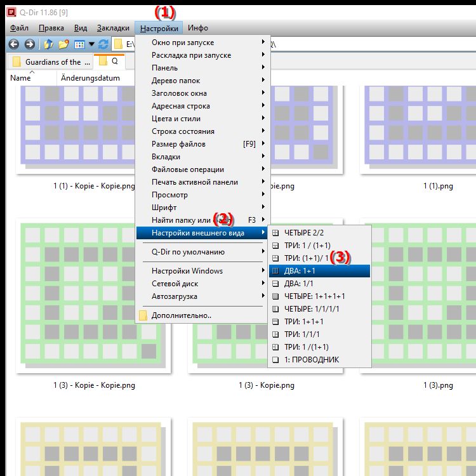The height and width of the screenshot is (476, 476).
Task: Open Печать активной панели submenu
Action: coord(202,182)
